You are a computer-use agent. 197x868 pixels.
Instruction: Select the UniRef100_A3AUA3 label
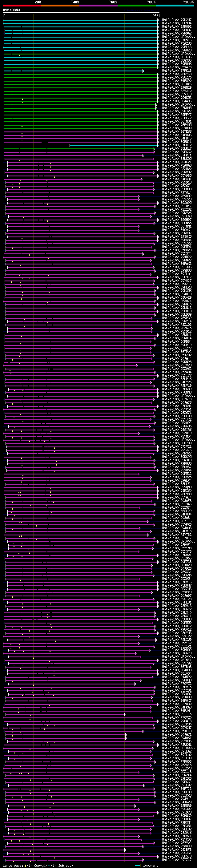tap(176, 165)
